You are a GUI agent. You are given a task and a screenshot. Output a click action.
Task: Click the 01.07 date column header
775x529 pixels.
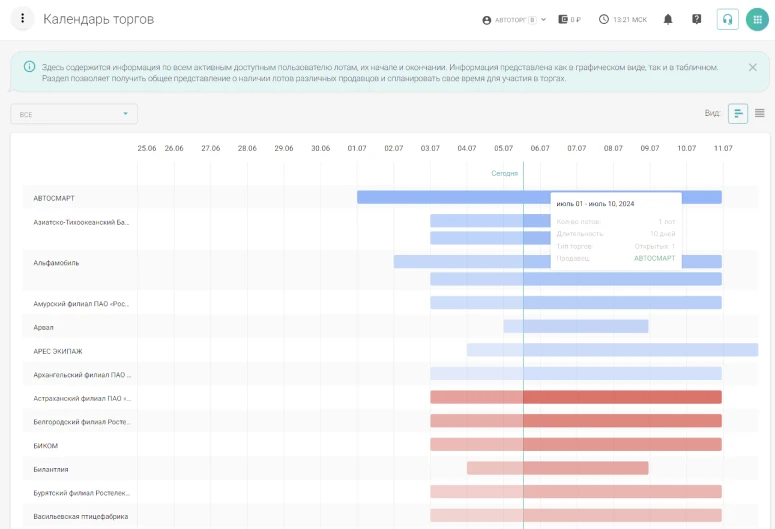tap(357, 148)
